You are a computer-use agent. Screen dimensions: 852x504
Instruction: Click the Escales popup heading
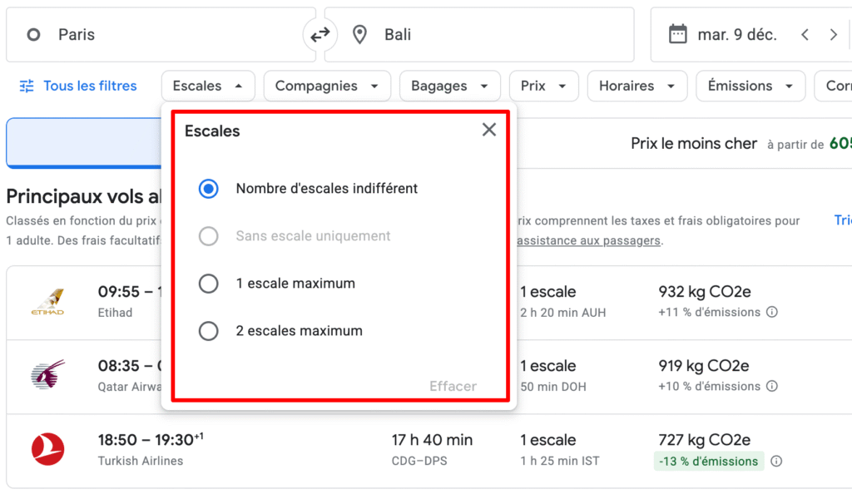click(x=212, y=131)
